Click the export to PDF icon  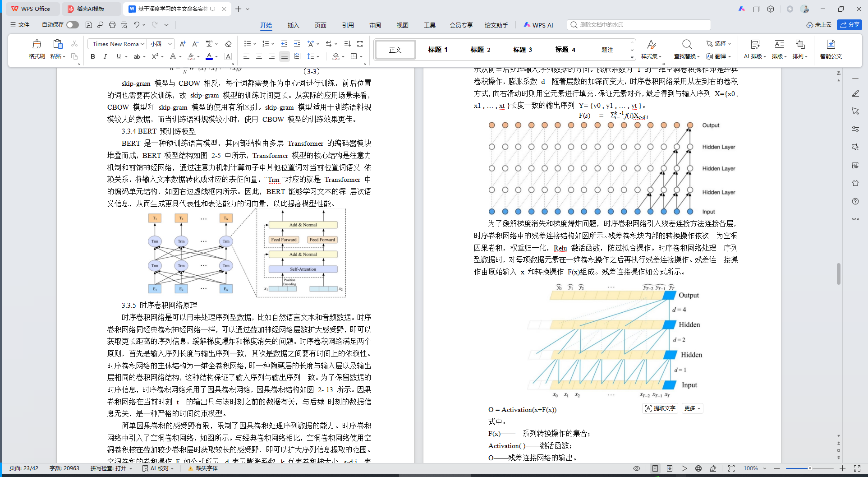(100, 25)
